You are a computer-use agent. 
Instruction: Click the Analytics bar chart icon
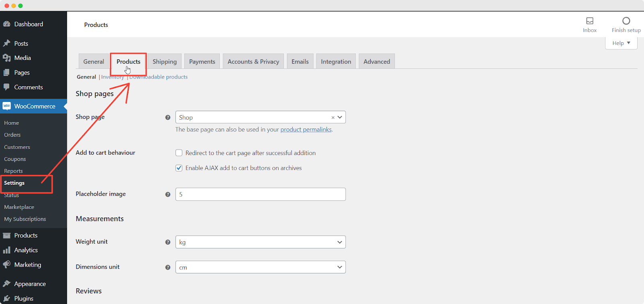(x=6, y=250)
